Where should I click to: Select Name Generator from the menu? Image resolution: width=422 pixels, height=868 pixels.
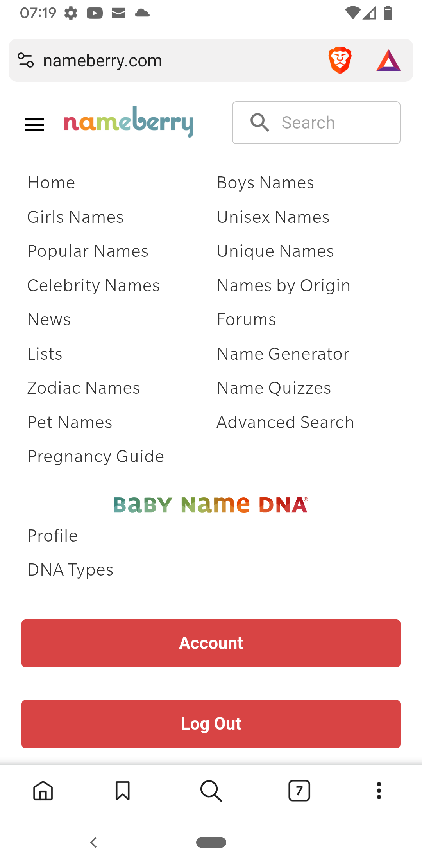click(283, 354)
